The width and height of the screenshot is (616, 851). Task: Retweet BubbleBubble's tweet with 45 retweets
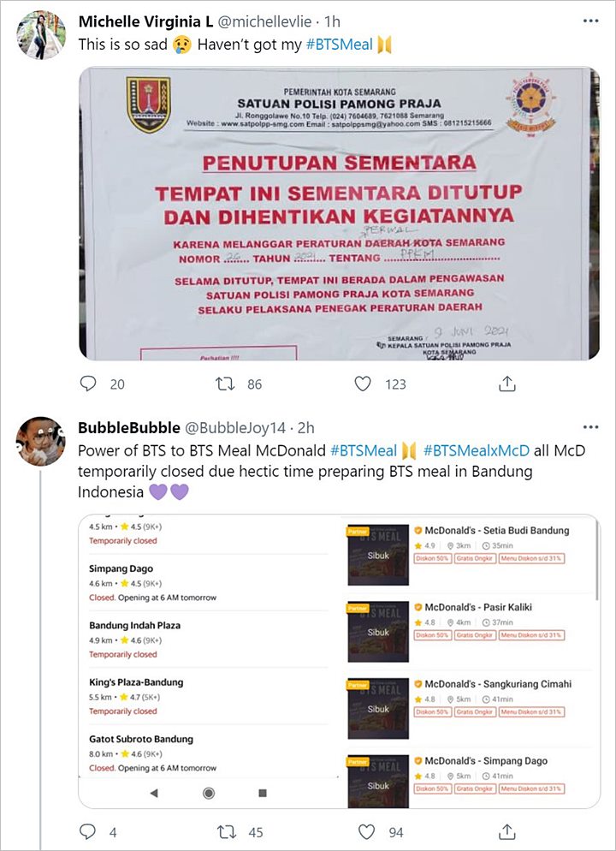tap(226, 831)
